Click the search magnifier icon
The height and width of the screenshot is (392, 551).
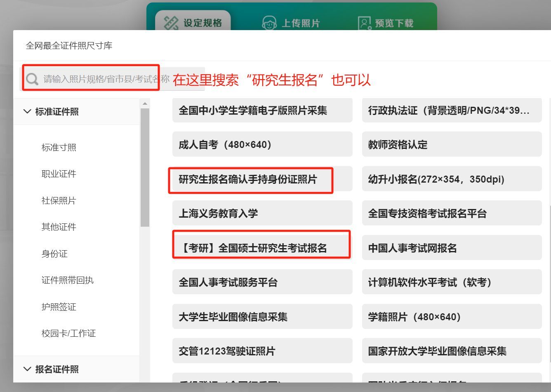click(32, 79)
